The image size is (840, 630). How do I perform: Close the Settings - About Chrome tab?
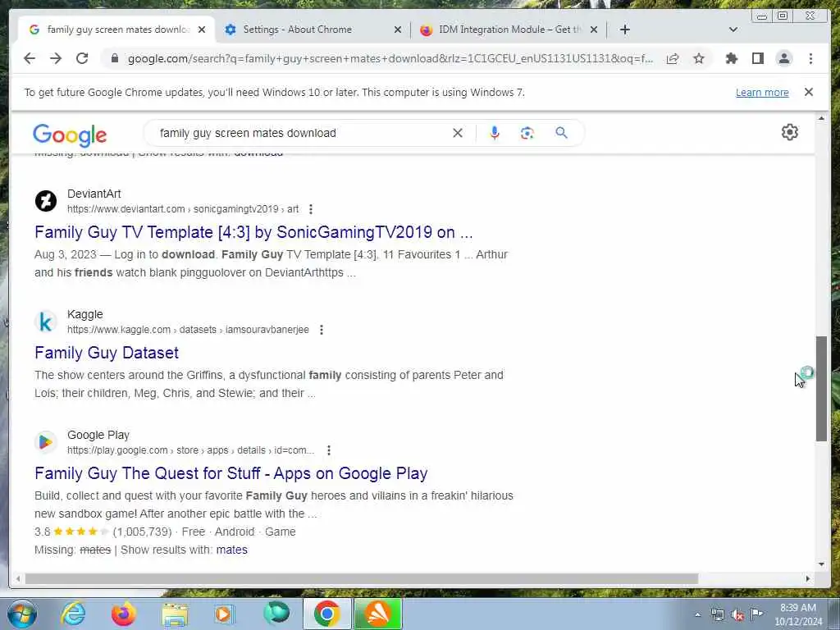pos(398,30)
